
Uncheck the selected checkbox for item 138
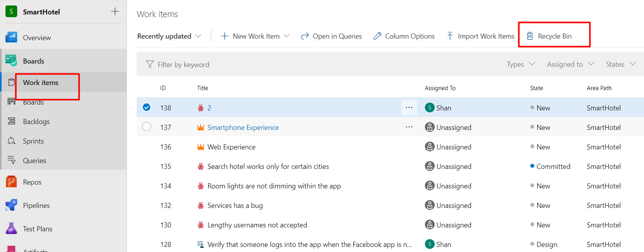146,107
